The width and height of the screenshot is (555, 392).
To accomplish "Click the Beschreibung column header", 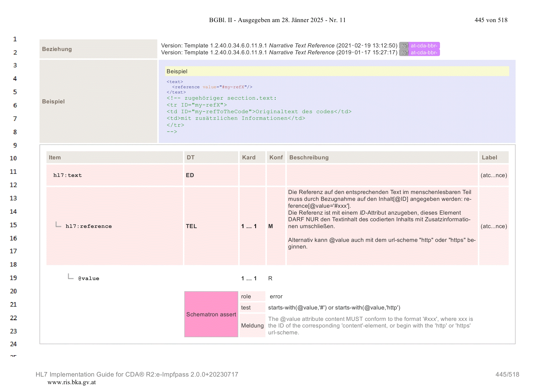I will click(x=382, y=157).
